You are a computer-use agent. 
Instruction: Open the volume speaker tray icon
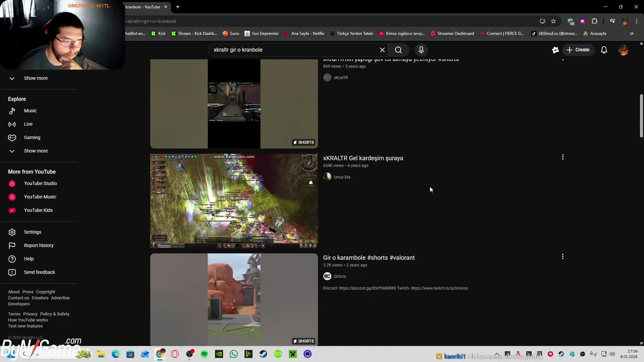(612, 354)
